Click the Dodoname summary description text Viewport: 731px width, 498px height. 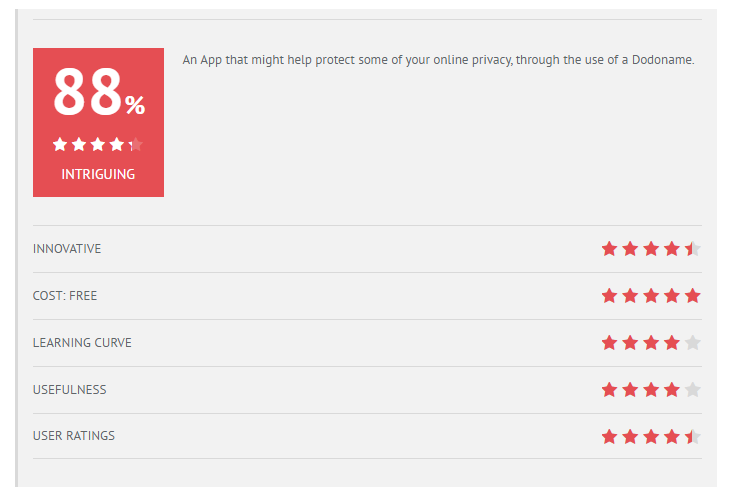pyautogui.click(x=438, y=60)
